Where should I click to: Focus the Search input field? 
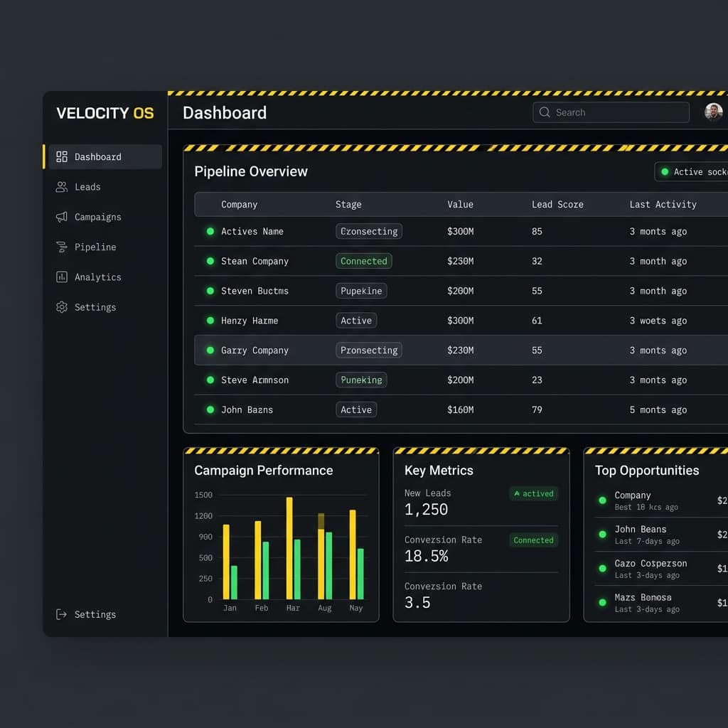(x=611, y=112)
